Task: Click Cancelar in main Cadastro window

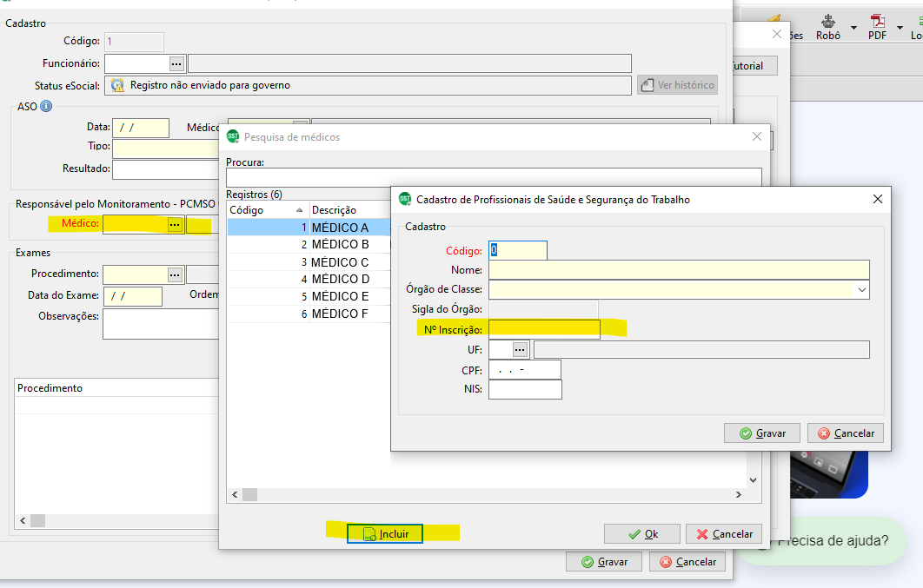Action: 687,562
